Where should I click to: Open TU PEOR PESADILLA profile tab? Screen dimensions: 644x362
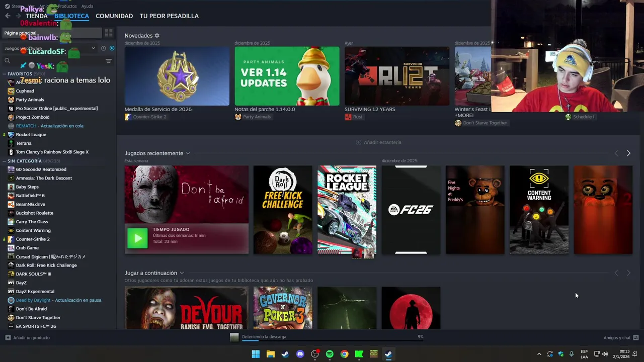point(169,16)
